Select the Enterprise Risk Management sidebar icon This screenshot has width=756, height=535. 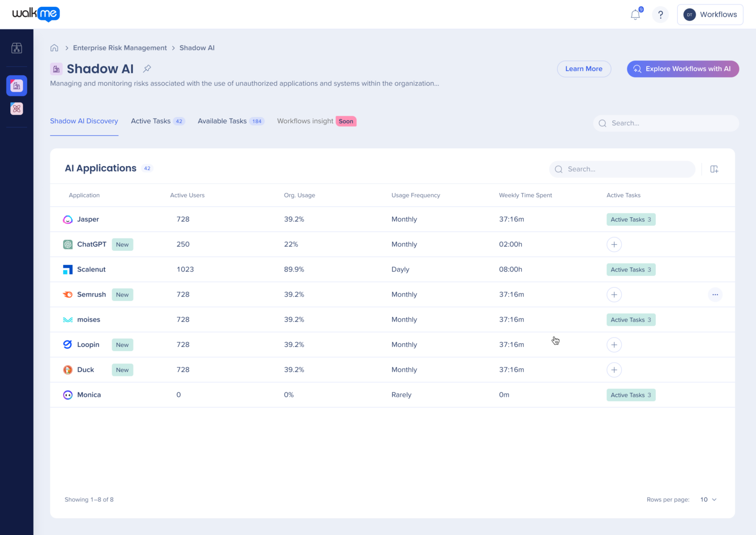tap(17, 85)
